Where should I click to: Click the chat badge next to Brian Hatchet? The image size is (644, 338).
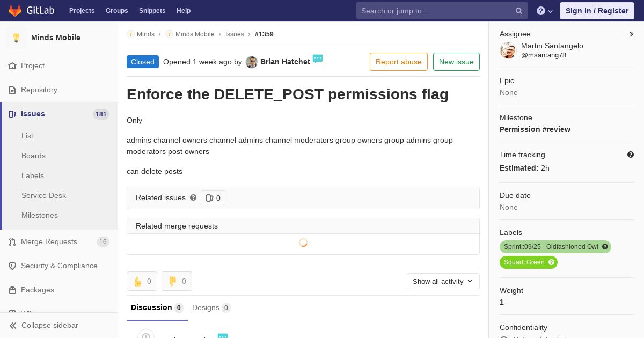coord(318,58)
